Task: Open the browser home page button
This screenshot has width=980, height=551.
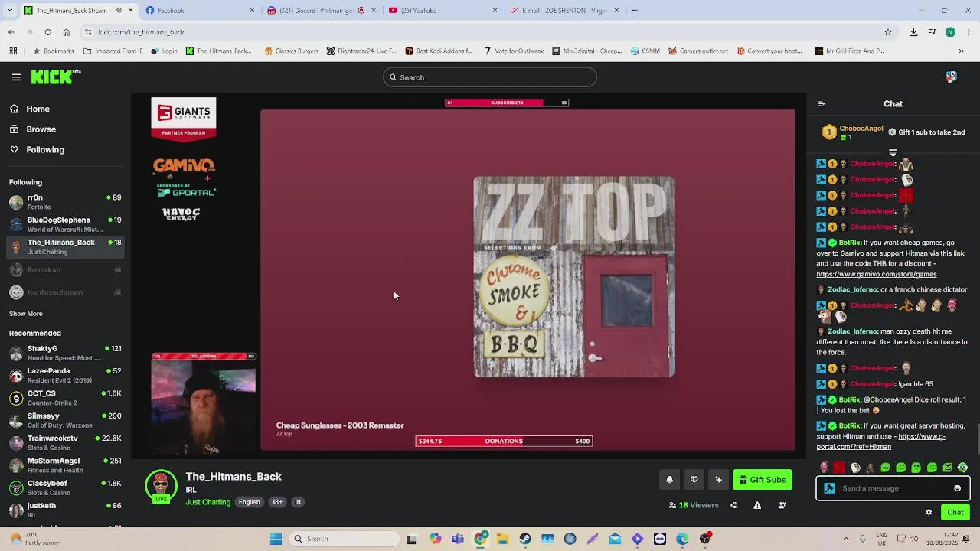Action: click(x=67, y=32)
